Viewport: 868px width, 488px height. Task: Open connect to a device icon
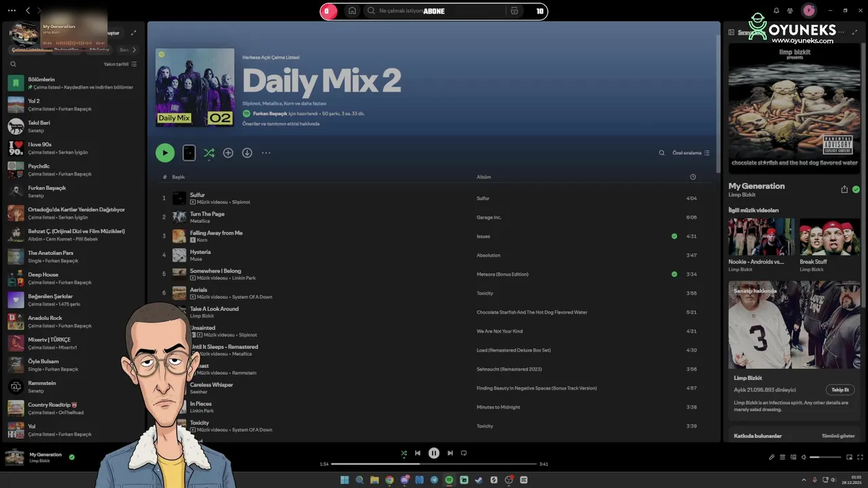pyautogui.click(x=793, y=457)
